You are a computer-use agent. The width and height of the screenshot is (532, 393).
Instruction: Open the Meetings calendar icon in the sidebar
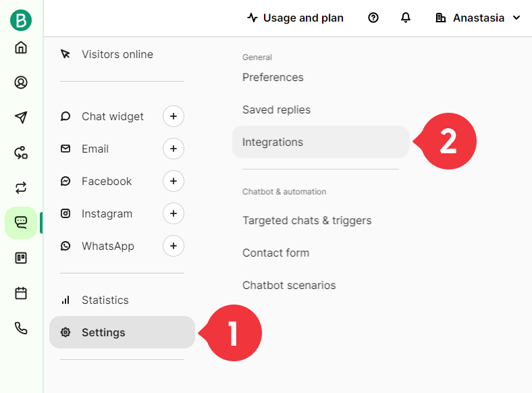pyautogui.click(x=21, y=293)
